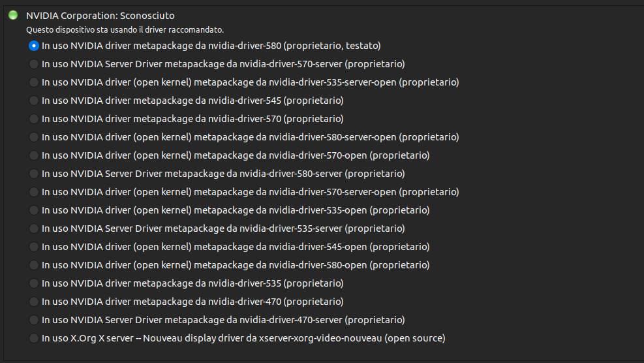Select the nvidia-driver-535-server-open driver option
644x363 pixels.
(x=34, y=82)
